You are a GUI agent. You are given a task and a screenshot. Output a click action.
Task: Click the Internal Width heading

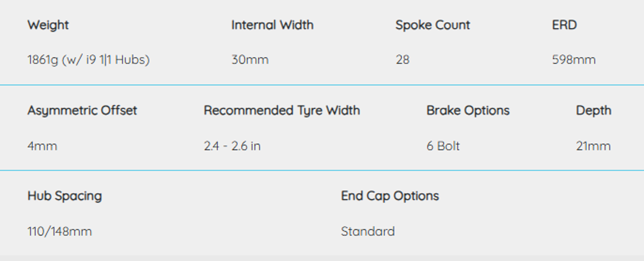(272, 25)
